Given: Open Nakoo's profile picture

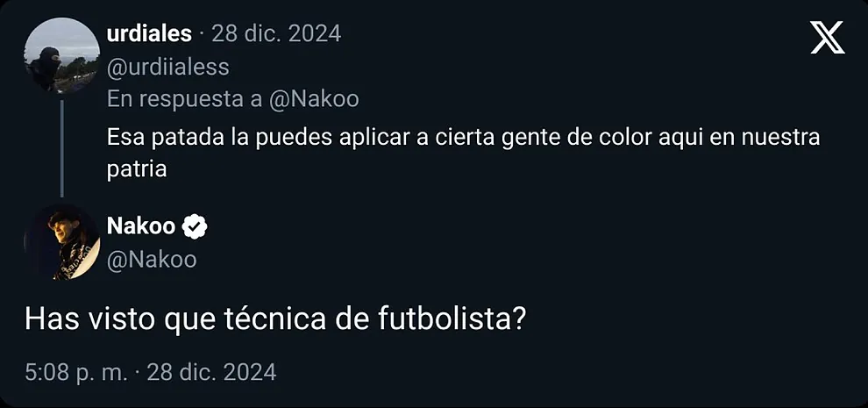Looking at the screenshot, I should (x=61, y=242).
